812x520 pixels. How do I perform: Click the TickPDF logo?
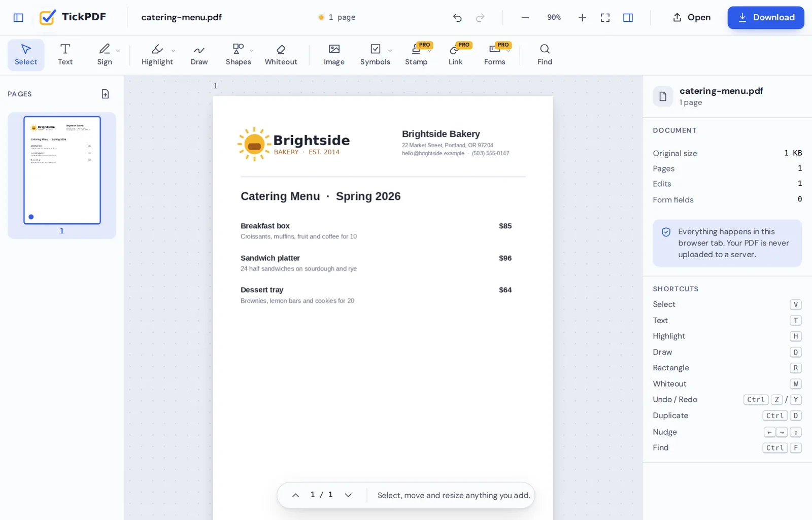pos(73,17)
